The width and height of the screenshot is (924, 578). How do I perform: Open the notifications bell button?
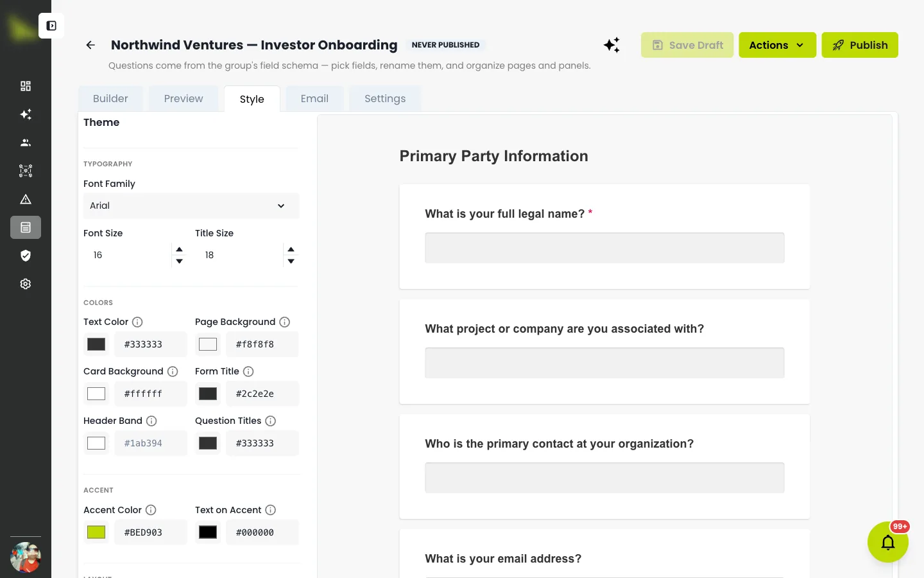pyautogui.click(x=888, y=543)
